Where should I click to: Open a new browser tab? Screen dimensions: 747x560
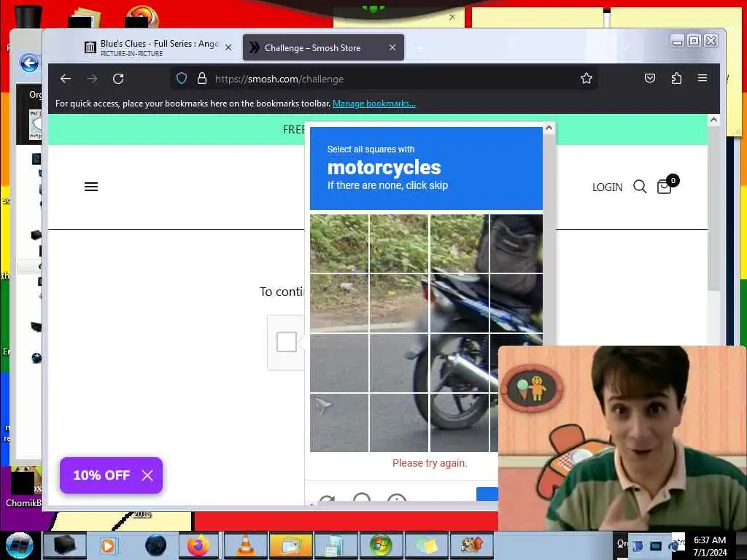pos(419,48)
